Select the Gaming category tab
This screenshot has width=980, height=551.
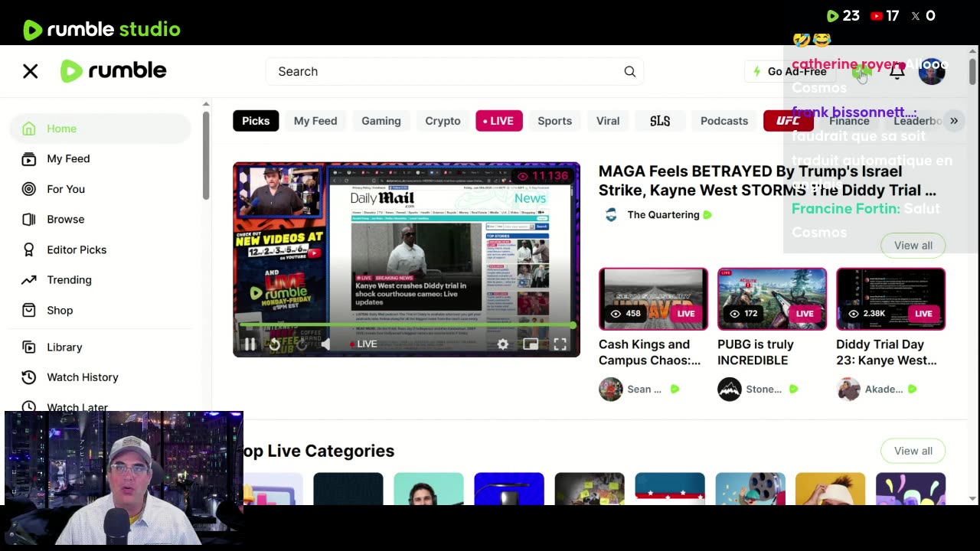click(381, 121)
